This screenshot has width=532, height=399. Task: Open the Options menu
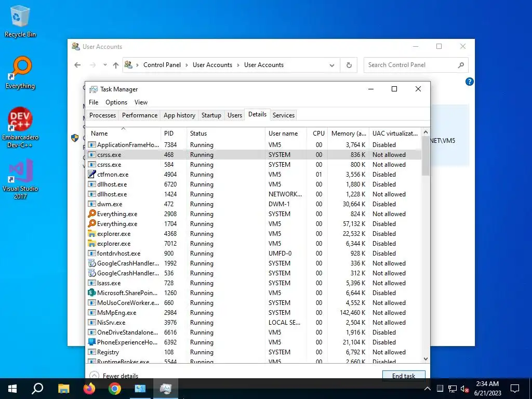click(x=116, y=102)
